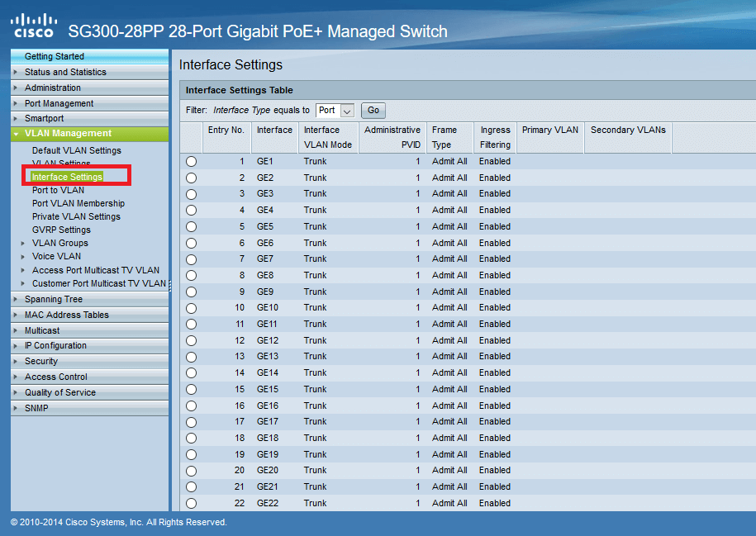Click the Administrative PVID column header
756x536 pixels.
392,137
